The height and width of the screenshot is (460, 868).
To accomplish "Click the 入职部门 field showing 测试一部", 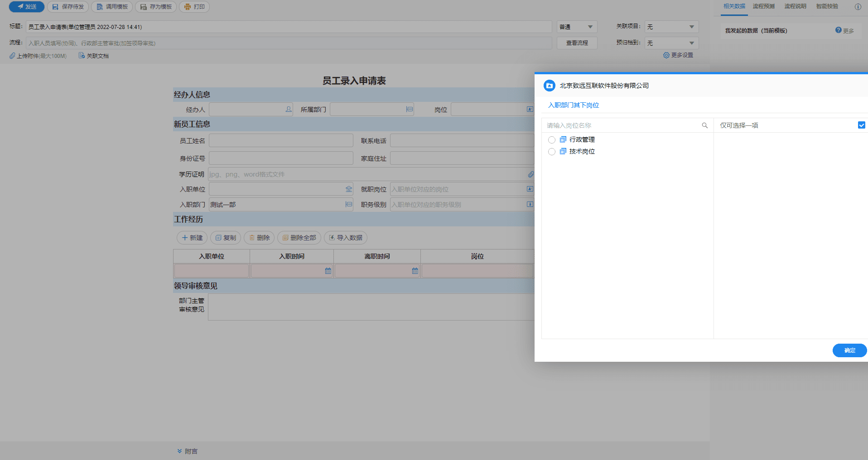I will pyautogui.click(x=281, y=205).
